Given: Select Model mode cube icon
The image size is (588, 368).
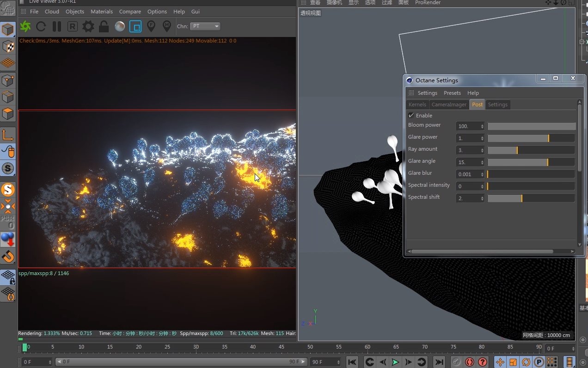Looking at the screenshot, I should click(x=8, y=30).
